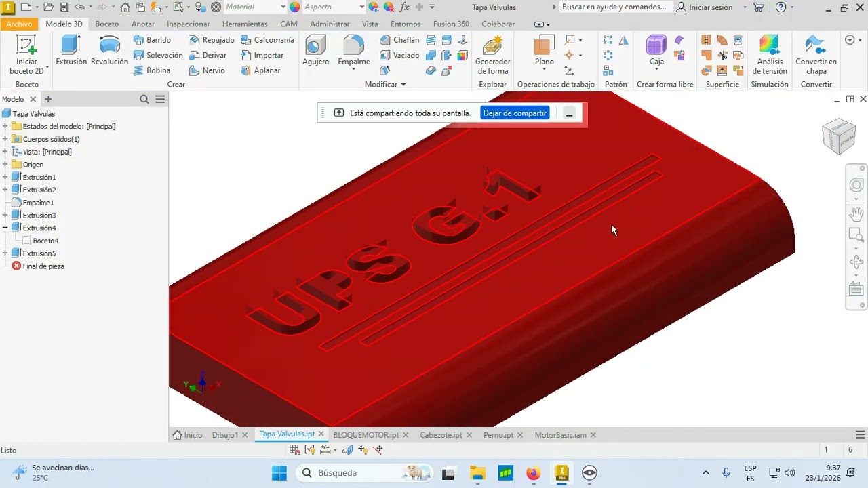Expand the Cuerpos sólidos(1) node
Viewport: 868px width, 488px height.
pos(5,139)
